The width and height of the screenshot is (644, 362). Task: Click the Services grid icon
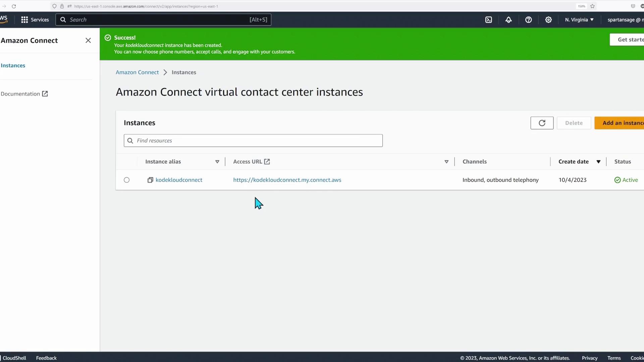pos(24,20)
